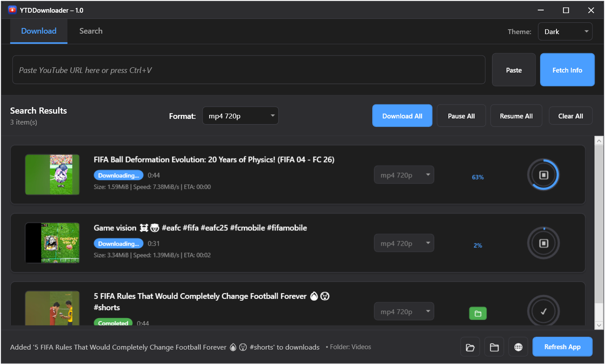Open format dropdown for 5 FIFA Rules row
This screenshot has height=364, width=605.
pos(404,312)
